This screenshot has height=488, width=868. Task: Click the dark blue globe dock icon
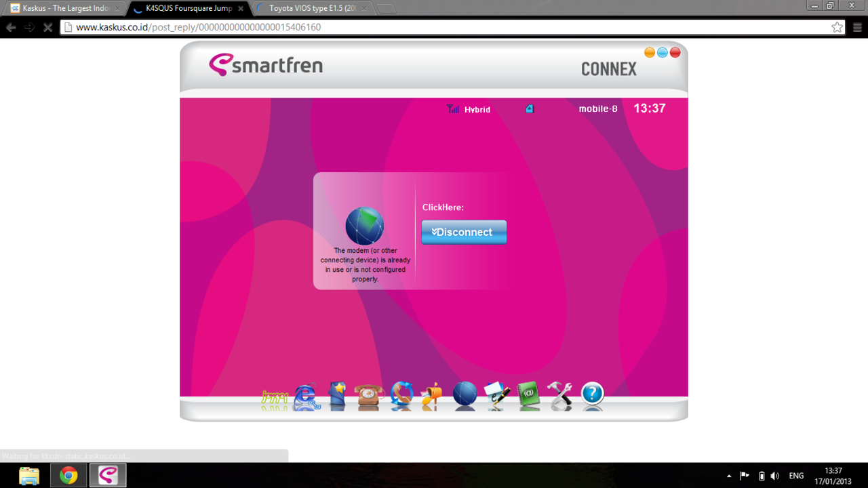pos(465,394)
